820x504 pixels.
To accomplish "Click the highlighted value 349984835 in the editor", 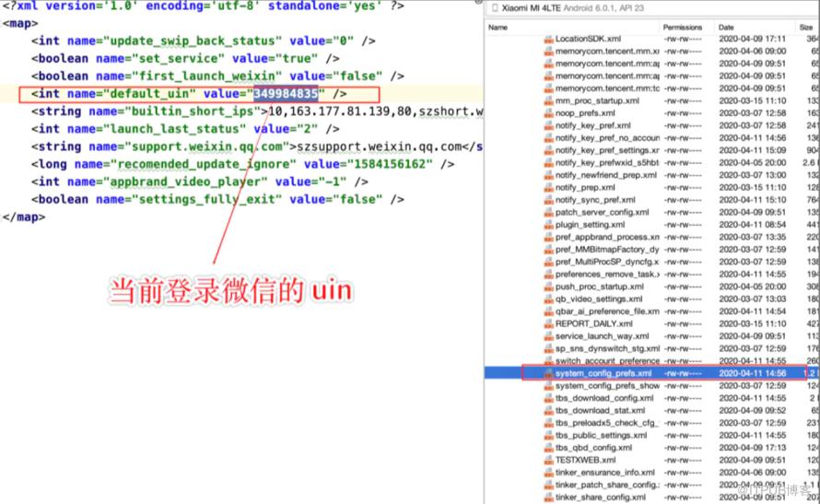I will 286,94.
